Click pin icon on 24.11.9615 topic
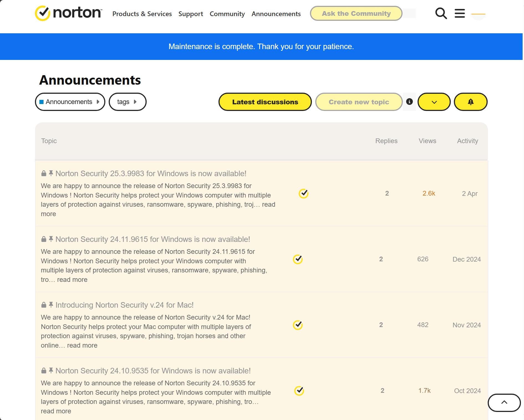 51,239
